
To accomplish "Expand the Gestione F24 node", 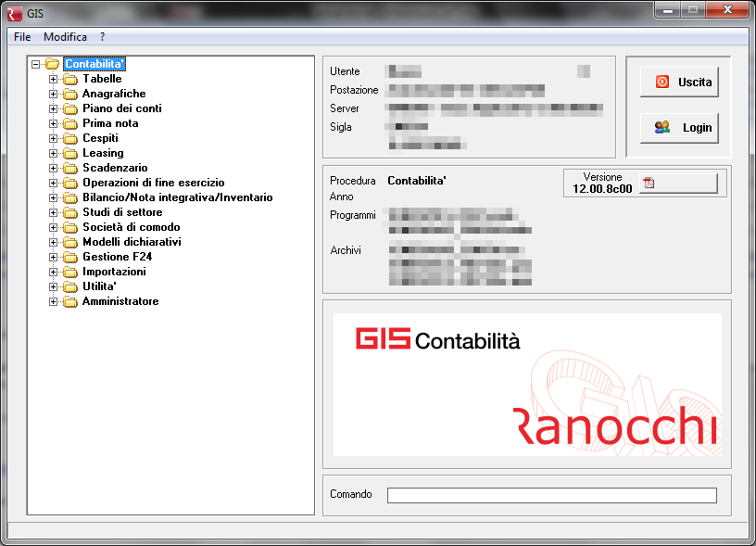I will point(53,257).
